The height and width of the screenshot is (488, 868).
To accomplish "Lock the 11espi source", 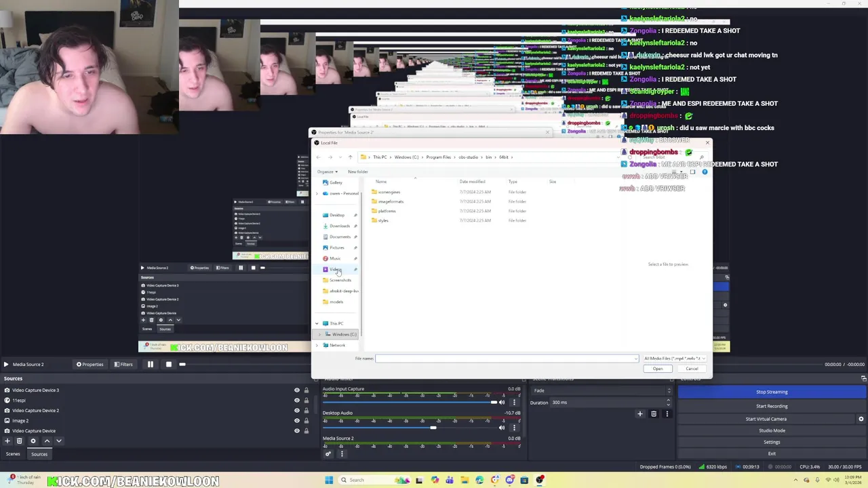I will coord(306,400).
